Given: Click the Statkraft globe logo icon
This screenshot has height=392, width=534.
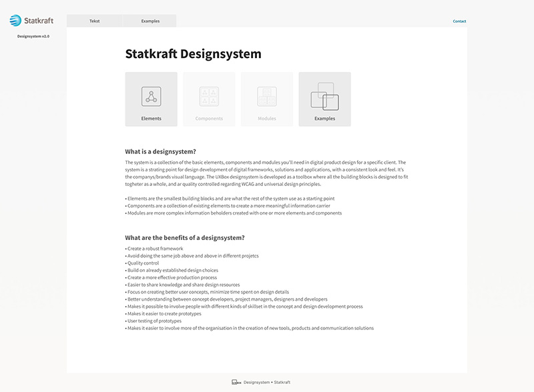Looking at the screenshot, I should pos(15,21).
